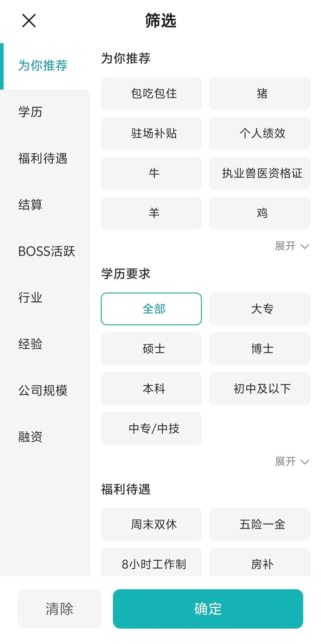This screenshot has width=321, height=644.
Task: Expand the 为你推荐 options list
Action: click(292, 246)
